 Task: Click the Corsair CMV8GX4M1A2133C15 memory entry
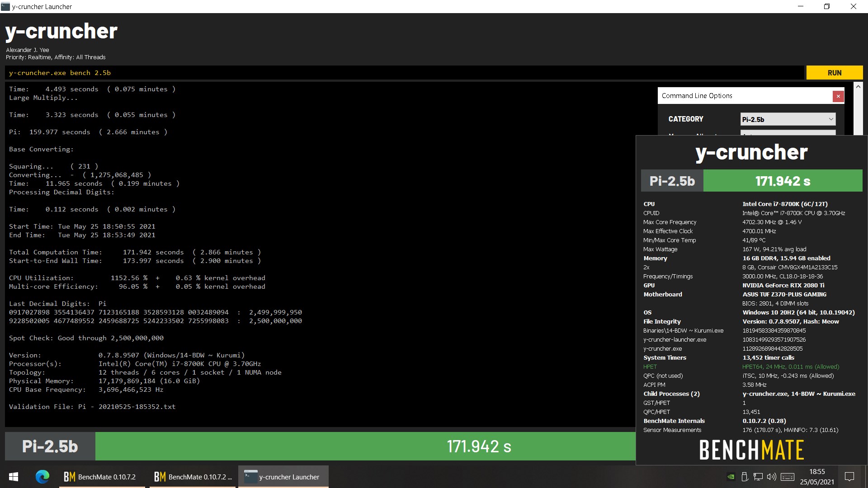tap(790, 267)
